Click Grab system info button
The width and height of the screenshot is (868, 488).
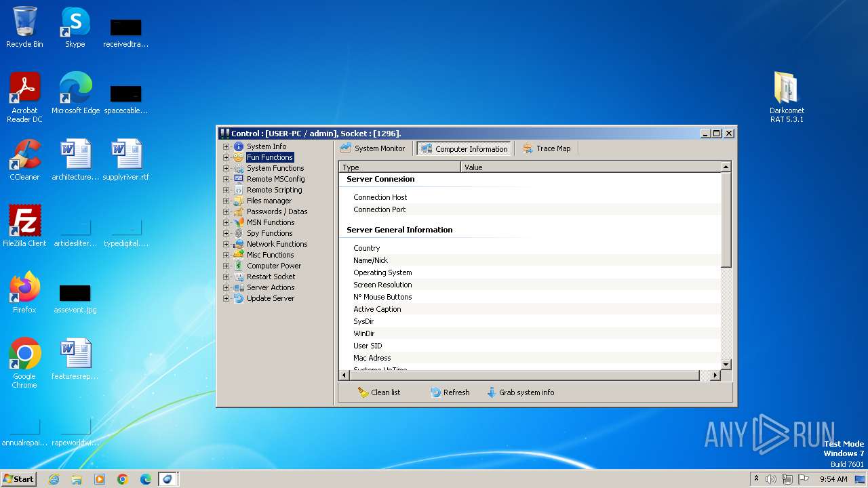pos(521,392)
